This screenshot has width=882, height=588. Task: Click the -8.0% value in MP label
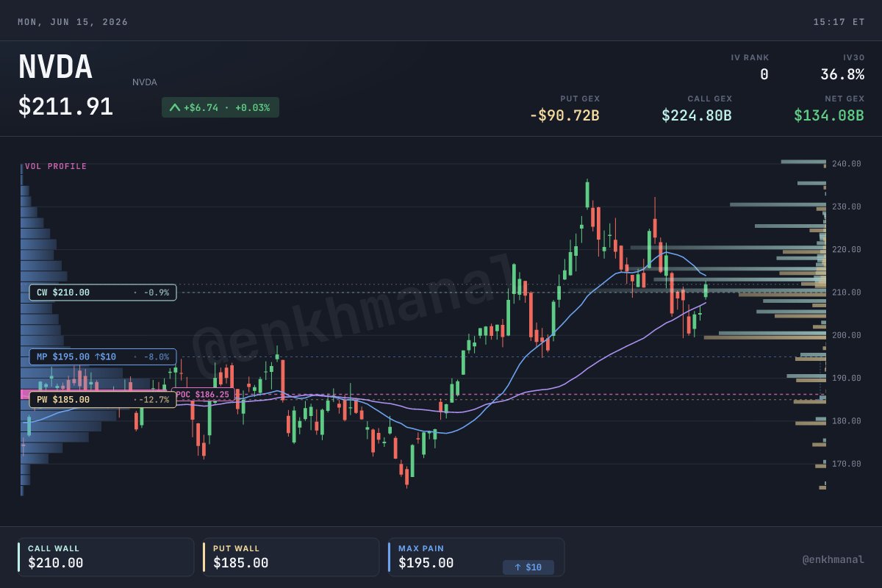tap(157, 357)
